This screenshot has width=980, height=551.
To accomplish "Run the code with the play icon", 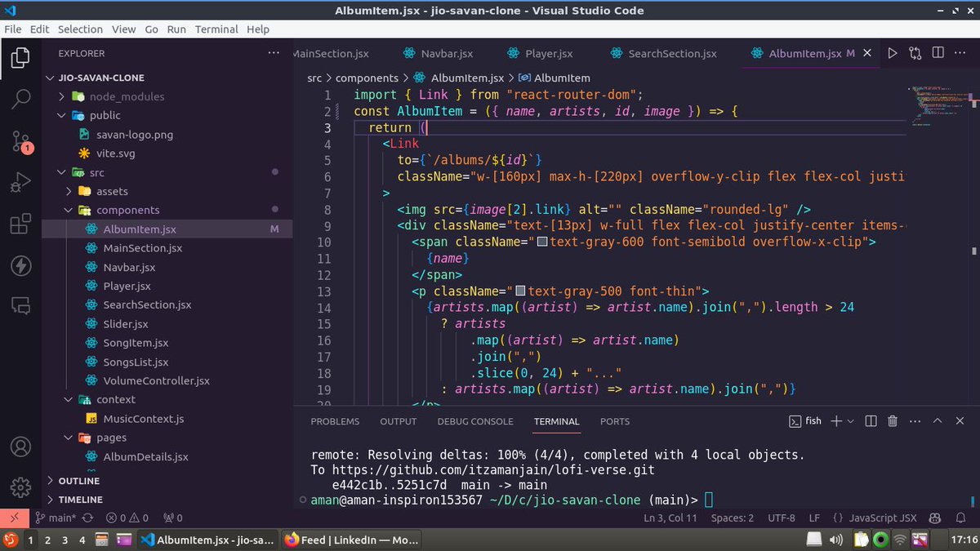I will tap(892, 53).
